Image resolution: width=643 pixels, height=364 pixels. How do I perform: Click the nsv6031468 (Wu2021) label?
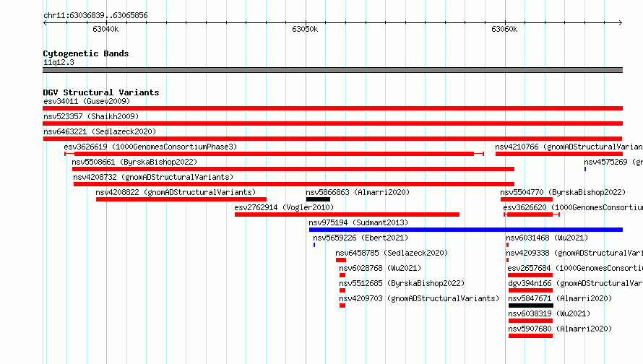[547, 238]
